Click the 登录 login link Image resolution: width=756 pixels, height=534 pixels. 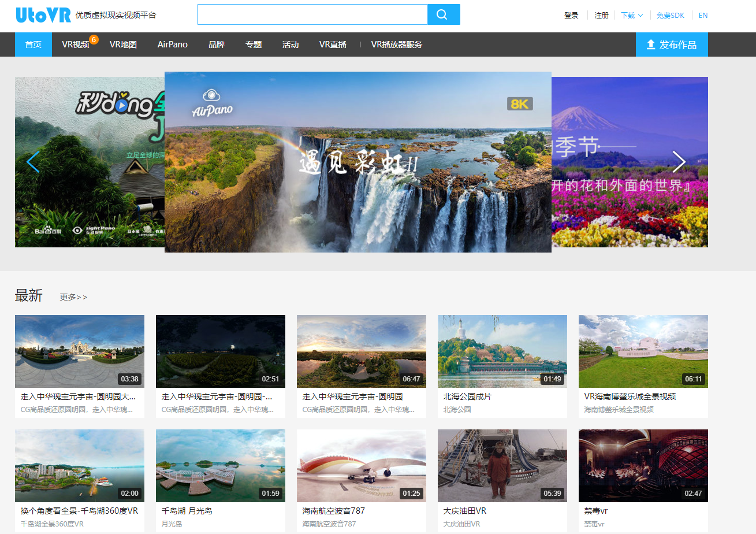[571, 16]
